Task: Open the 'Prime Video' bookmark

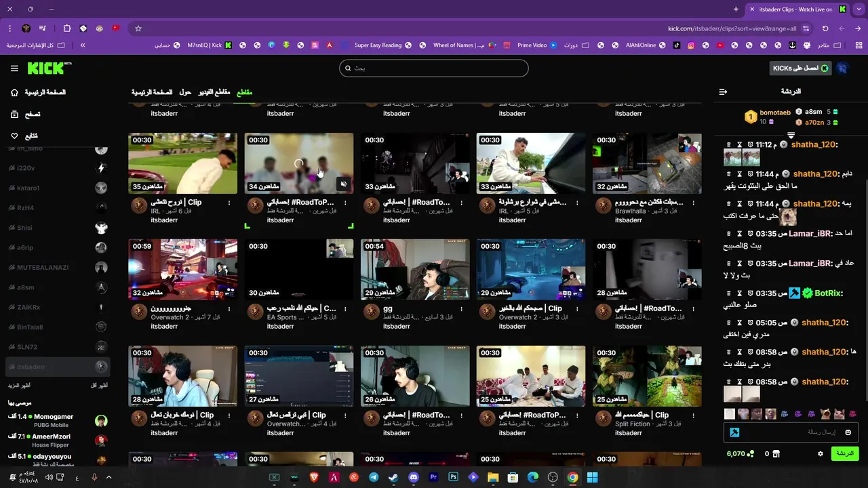Action: pyautogui.click(x=537, y=45)
